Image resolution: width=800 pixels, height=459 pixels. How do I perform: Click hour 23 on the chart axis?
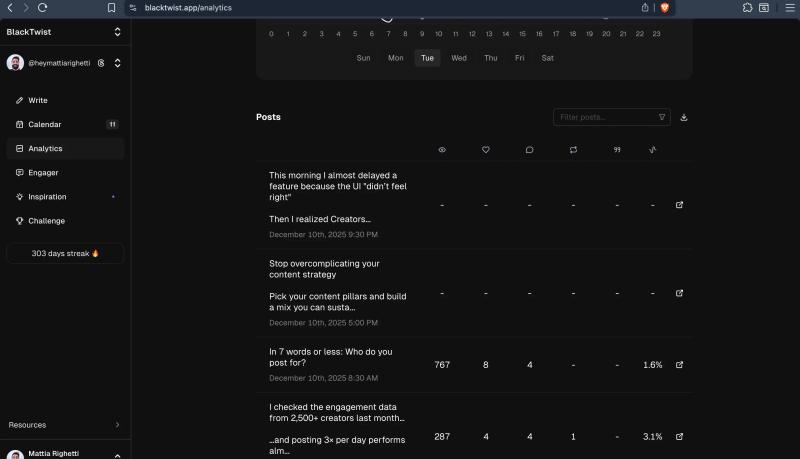point(656,34)
